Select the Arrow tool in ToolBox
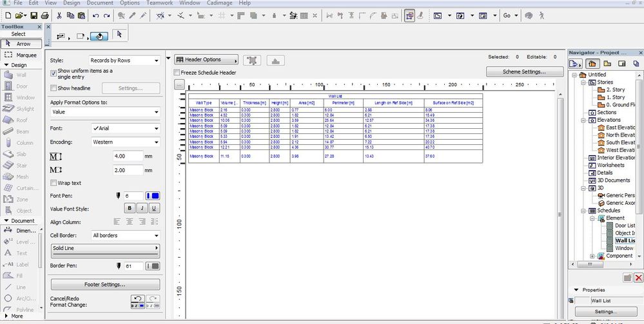This screenshot has height=324, width=644. (21, 44)
